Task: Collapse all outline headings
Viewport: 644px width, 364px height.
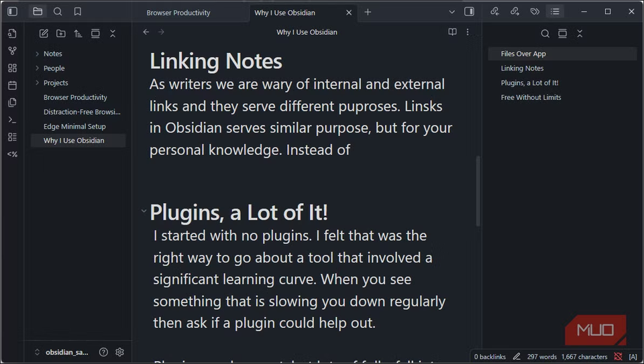Action: tap(580, 34)
